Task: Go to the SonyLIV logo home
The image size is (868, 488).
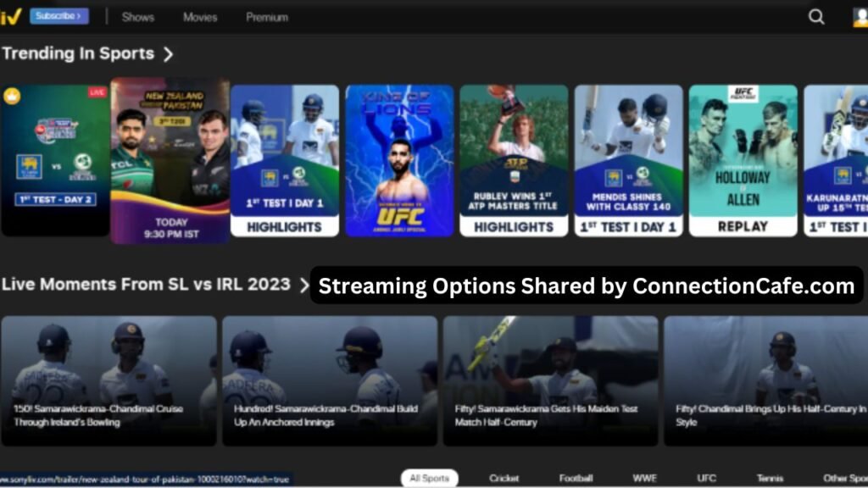Action: click(10, 17)
